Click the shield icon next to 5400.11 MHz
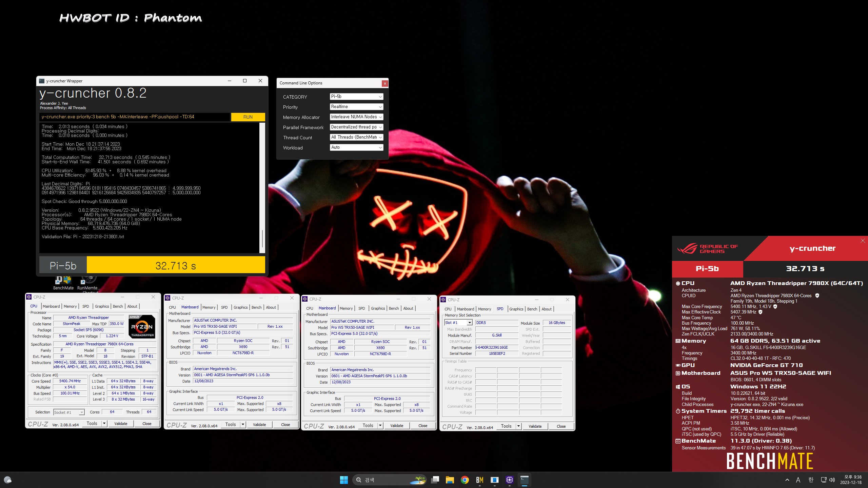This screenshot has height=488, width=868. tap(775, 306)
